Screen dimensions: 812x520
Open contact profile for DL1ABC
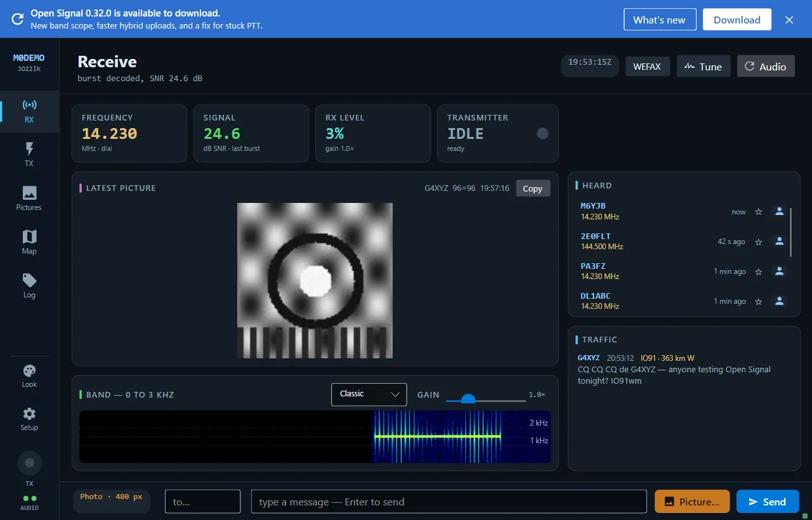tap(780, 301)
